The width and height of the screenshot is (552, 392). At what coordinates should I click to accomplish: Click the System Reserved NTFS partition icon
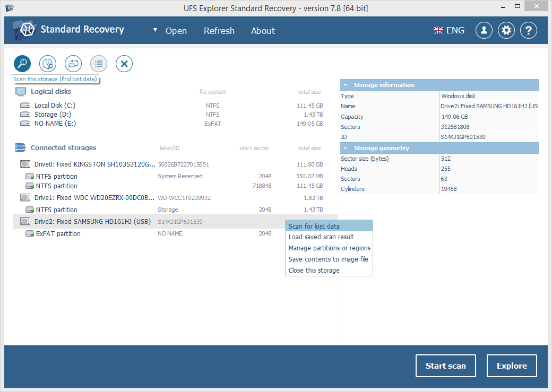click(x=30, y=176)
